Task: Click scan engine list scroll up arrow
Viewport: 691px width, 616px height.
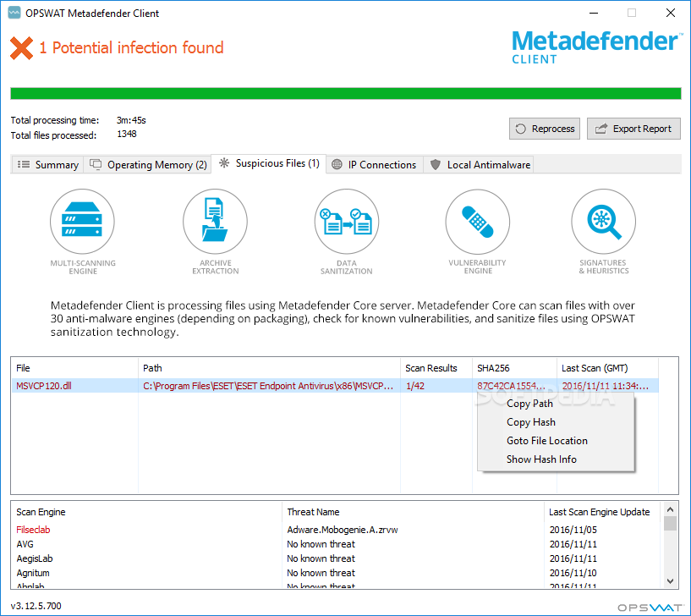Action: (671, 509)
